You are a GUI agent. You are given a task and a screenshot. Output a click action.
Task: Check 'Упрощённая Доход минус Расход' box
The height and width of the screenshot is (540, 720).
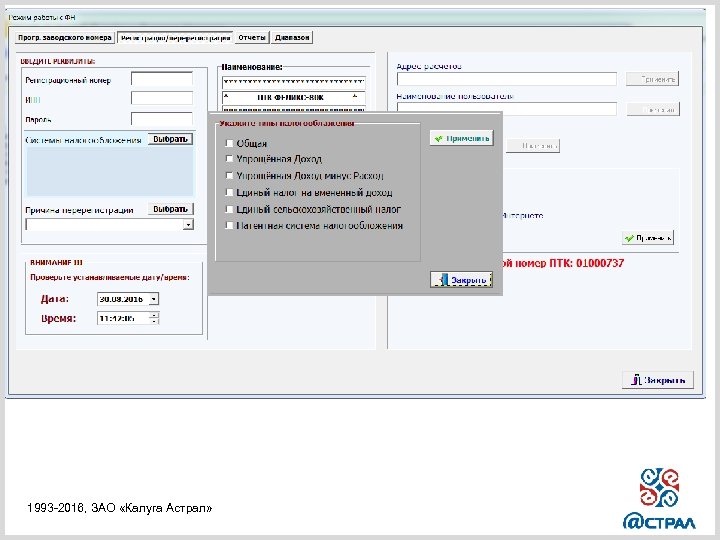tap(229, 175)
